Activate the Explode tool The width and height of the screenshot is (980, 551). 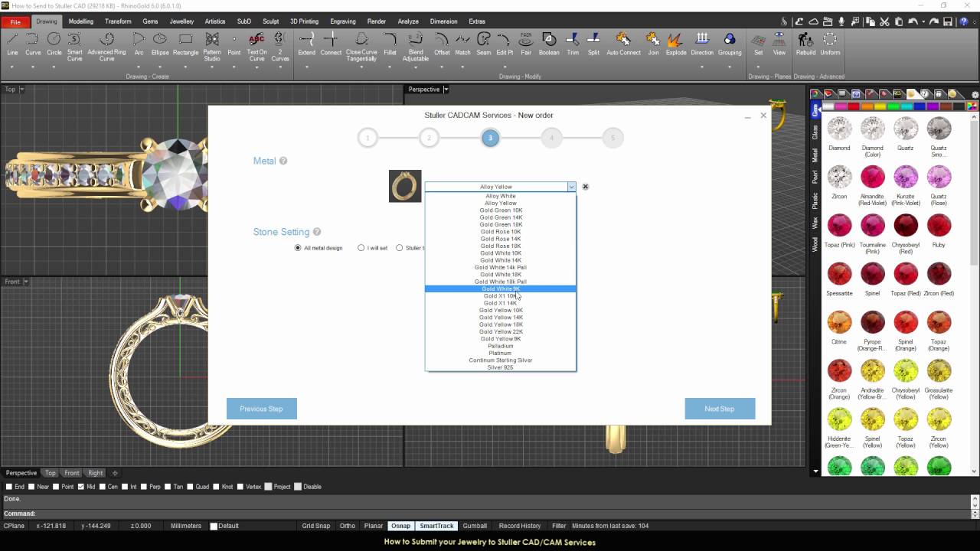676,44
